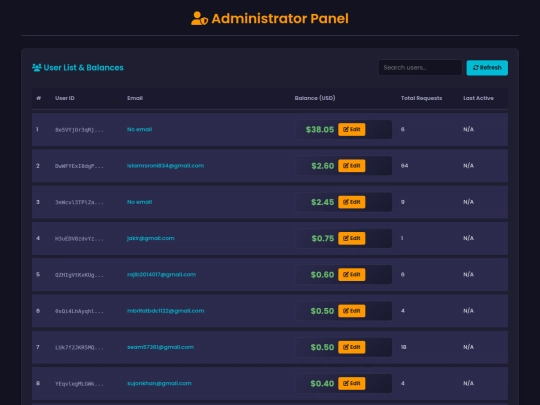The height and width of the screenshot is (405, 540).
Task: Click total requests value 64
Action: pos(404,166)
